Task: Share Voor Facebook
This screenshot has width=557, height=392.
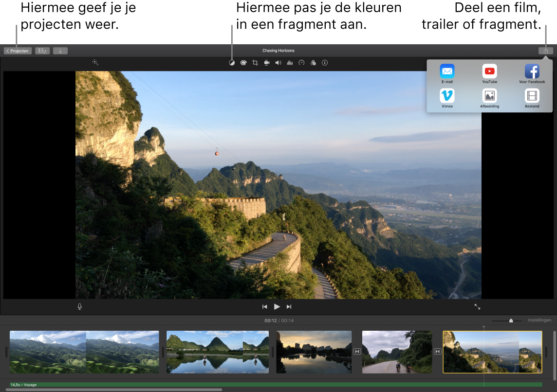Action: 532,74
